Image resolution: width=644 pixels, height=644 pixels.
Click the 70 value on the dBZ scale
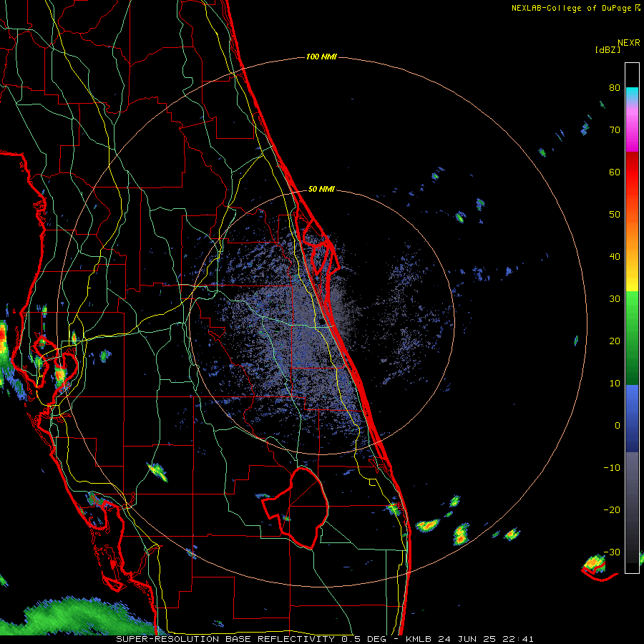[x=615, y=130]
